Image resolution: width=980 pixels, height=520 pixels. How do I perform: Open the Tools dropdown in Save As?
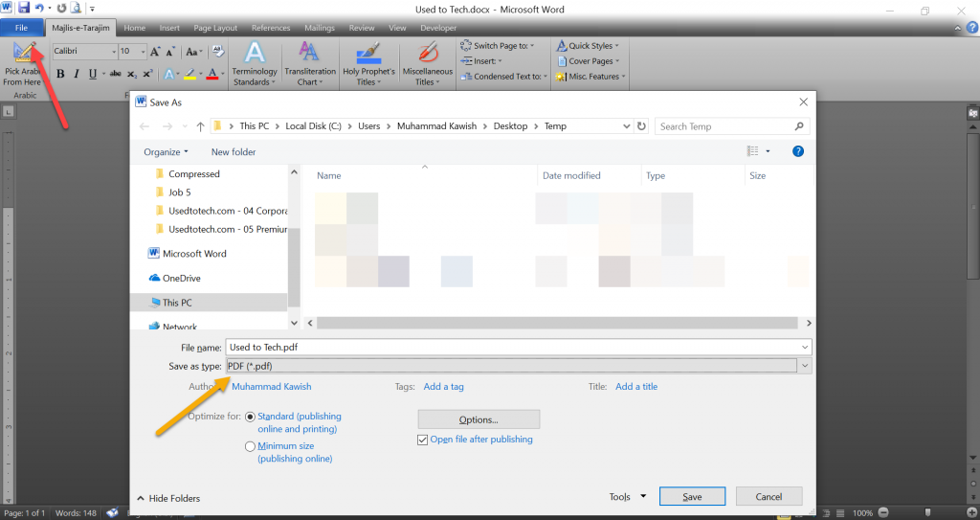pyautogui.click(x=627, y=497)
